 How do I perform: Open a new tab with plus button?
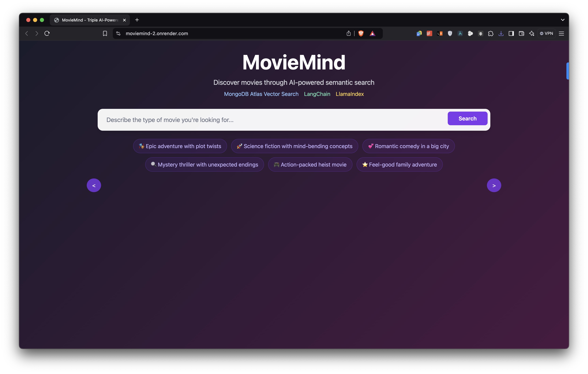(137, 20)
